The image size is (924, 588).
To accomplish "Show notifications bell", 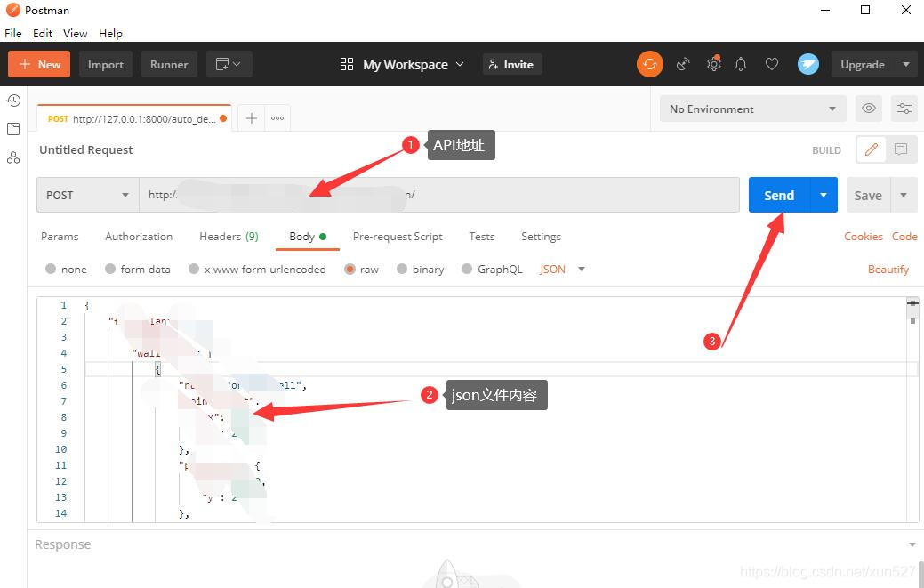I will pyautogui.click(x=742, y=64).
